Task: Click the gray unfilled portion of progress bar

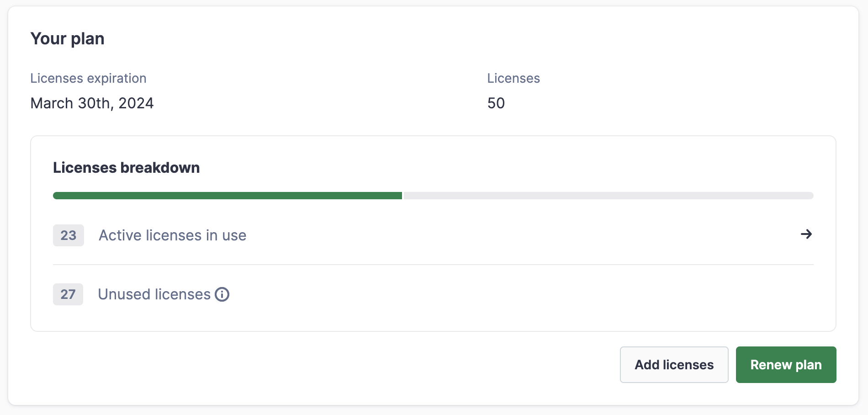Action: tap(608, 196)
